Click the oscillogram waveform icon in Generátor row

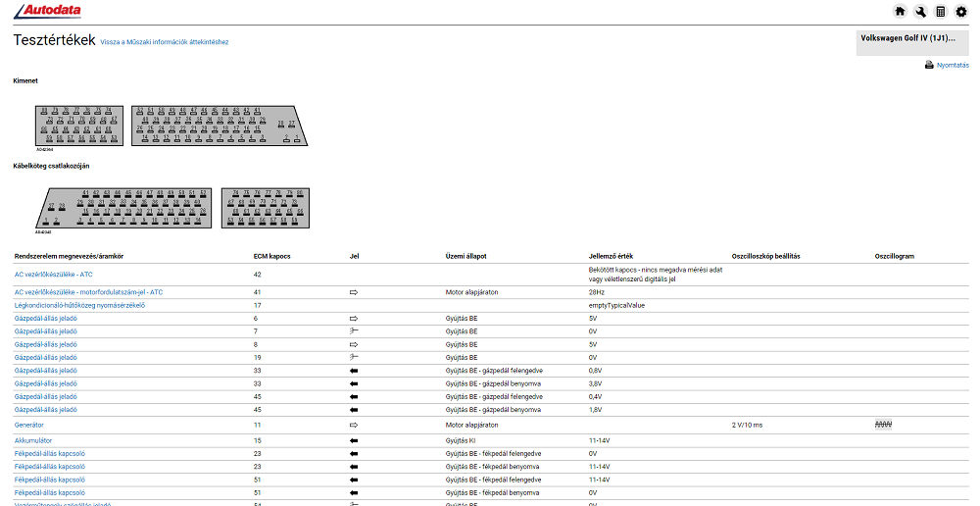[x=883, y=425]
